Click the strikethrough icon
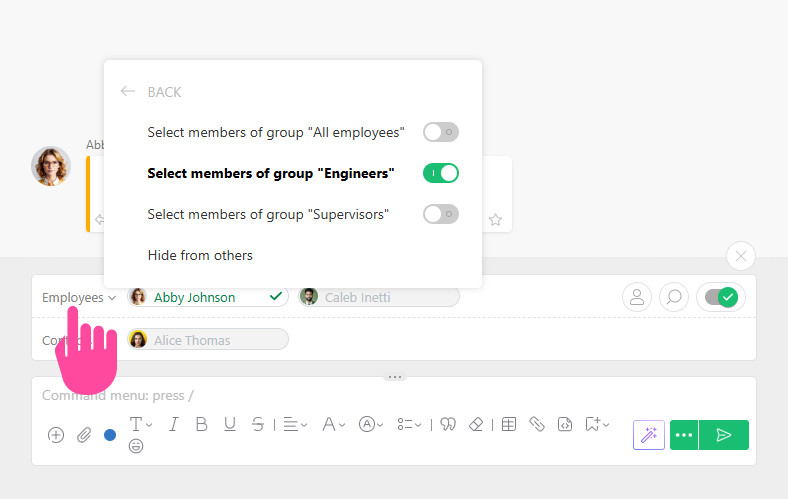788x499 pixels. pos(258,424)
